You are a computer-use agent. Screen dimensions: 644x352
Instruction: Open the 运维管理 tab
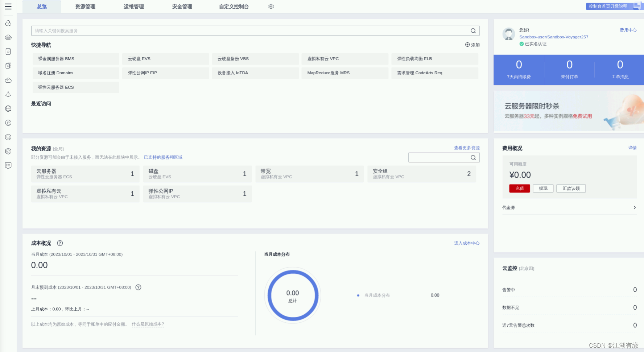point(134,7)
